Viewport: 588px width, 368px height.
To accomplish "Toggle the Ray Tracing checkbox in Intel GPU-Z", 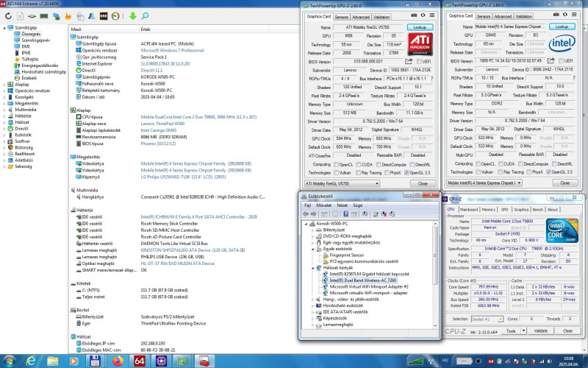I will click(x=500, y=172).
